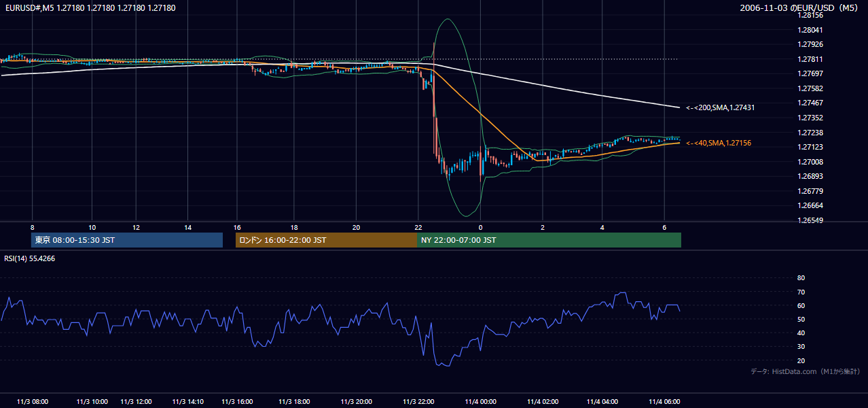Click price level 1.28041 on axis
This screenshot has height=408, width=868.
(810, 30)
